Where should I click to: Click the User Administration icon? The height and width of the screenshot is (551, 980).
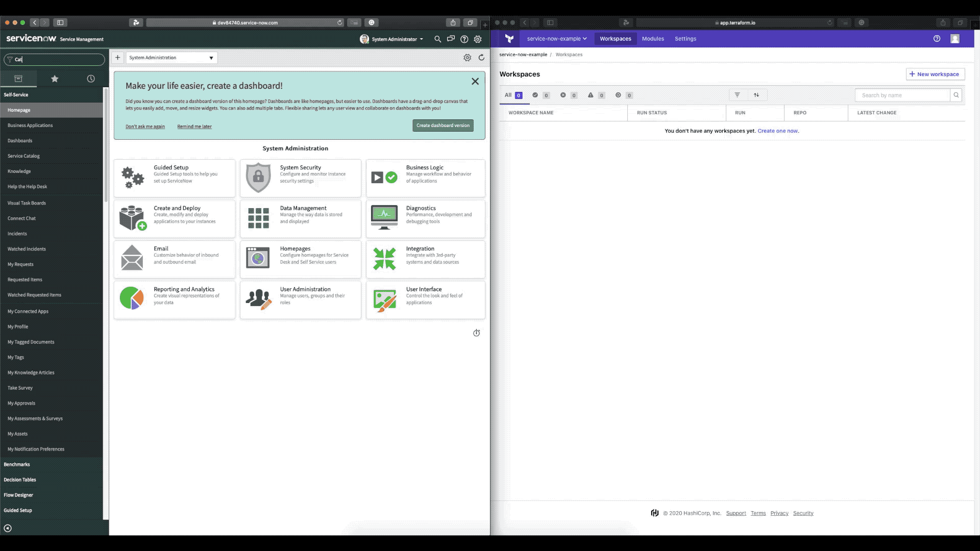click(x=258, y=298)
